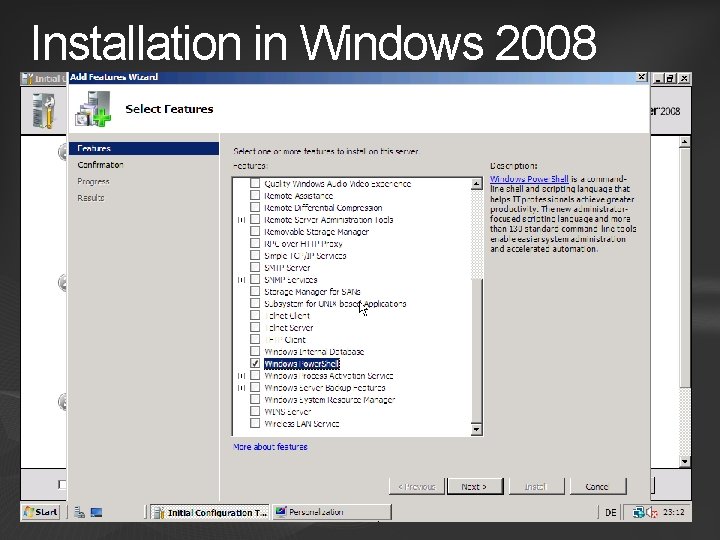The height and width of the screenshot is (540, 720).
Task: Click Initial Configuration window scroll down arrow
Action: click(x=684, y=461)
